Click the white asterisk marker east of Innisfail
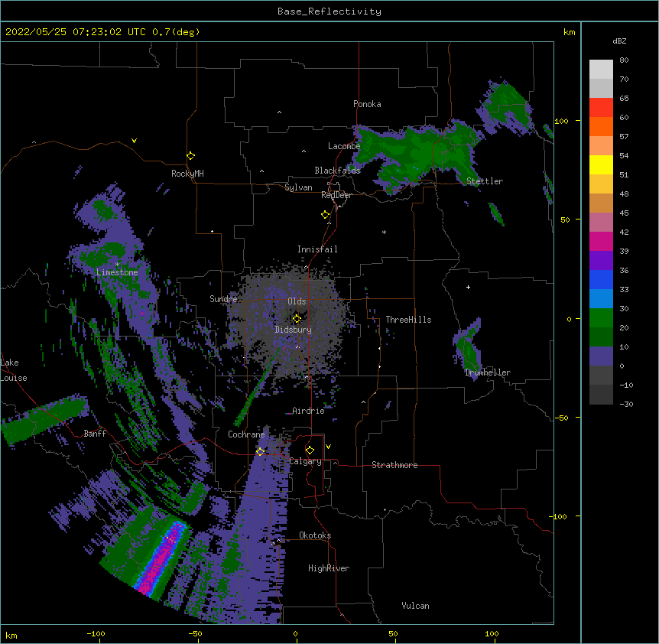 tap(384, 232)
